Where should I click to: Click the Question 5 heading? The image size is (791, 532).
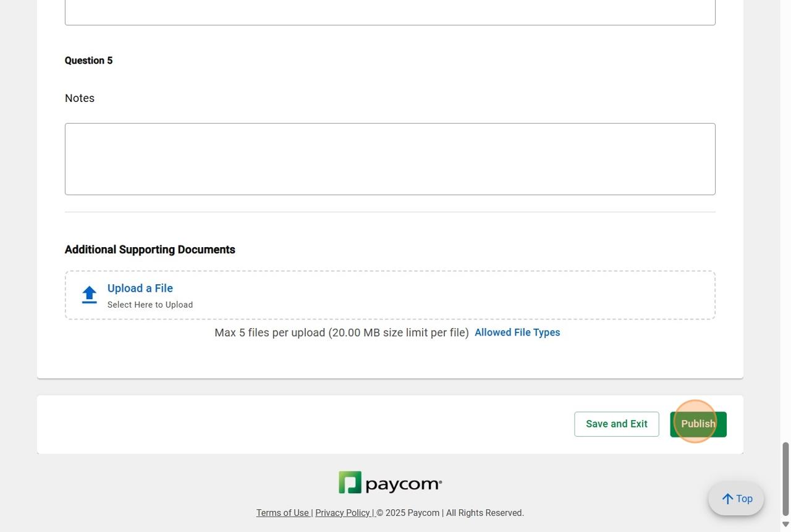click(x=88, y=61)
